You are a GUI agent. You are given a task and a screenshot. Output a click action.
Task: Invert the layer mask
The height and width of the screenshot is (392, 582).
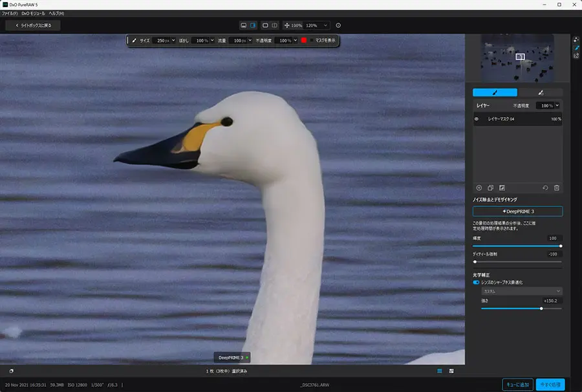coord(502,188)
